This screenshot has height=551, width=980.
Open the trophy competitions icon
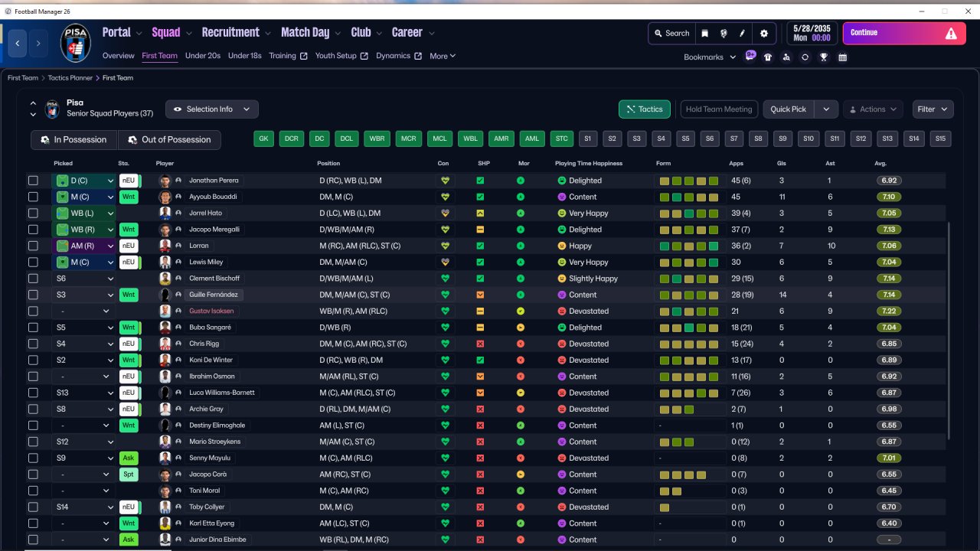[x=823, y=57]
